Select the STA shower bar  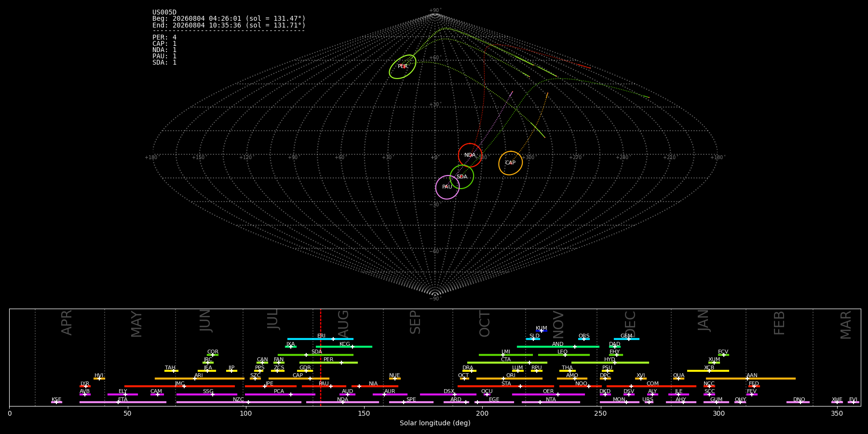(x=506, y=386)
